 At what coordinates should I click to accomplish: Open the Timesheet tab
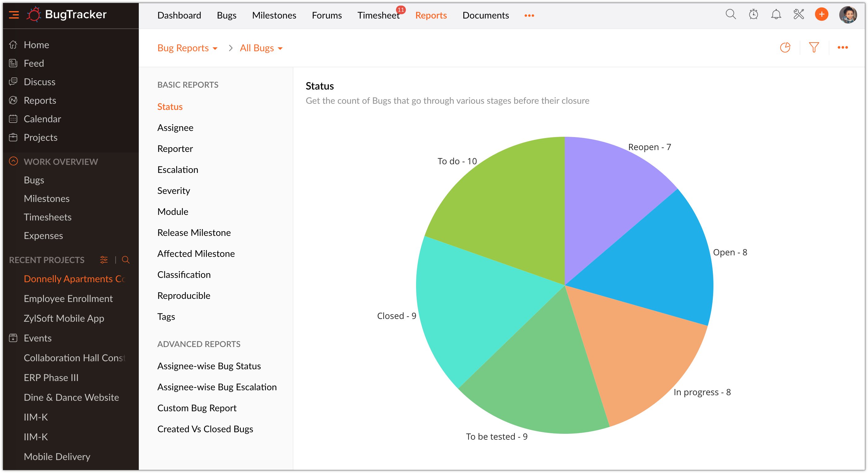378,15
